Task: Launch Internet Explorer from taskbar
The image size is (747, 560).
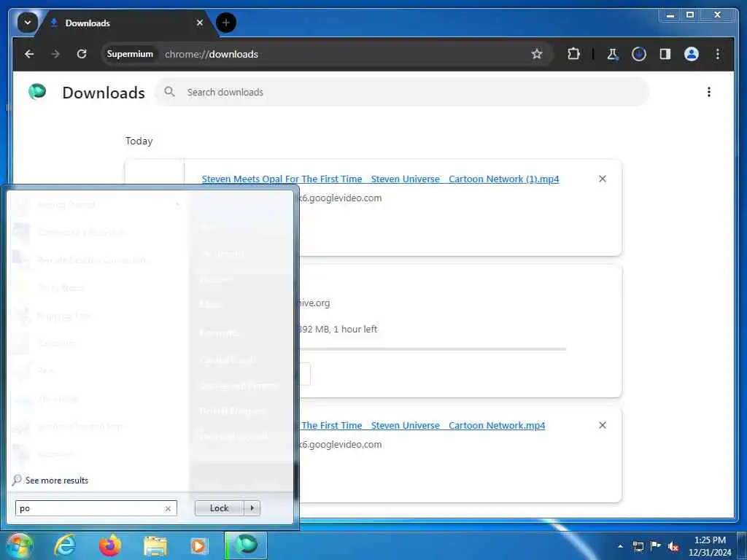Action: 64,545
